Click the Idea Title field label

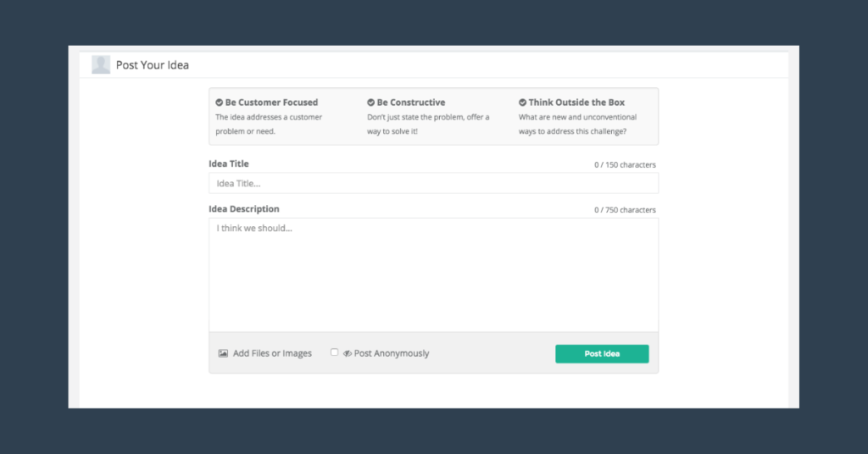tap(229, 163)
